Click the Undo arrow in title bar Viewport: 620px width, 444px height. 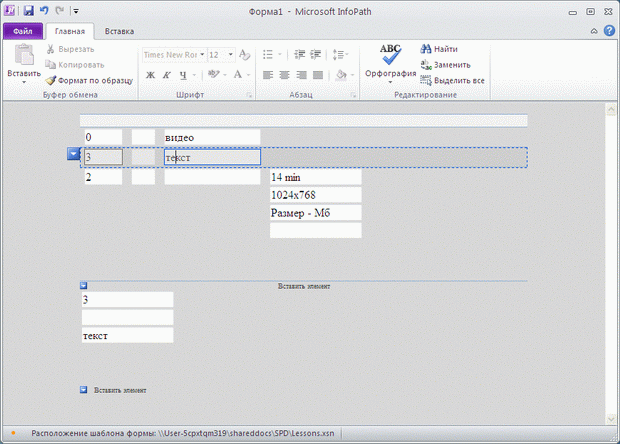(44, 10)
